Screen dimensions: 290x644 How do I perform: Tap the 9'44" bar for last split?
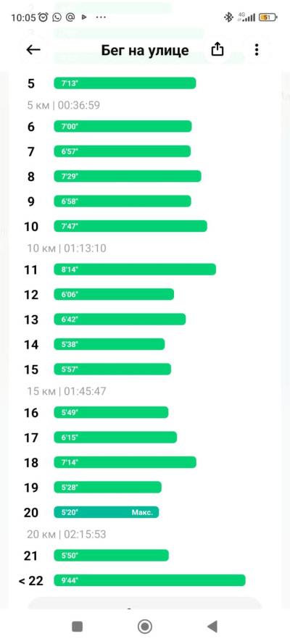(x=149, y=580)
